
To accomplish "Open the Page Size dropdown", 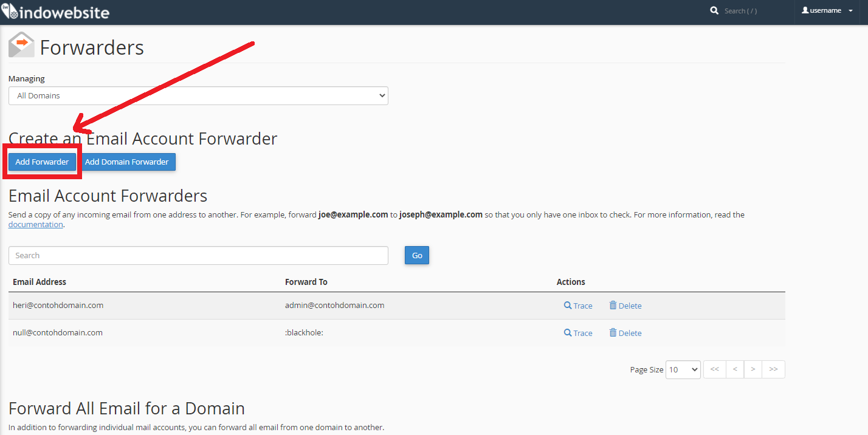I will [x=683, y=369].
